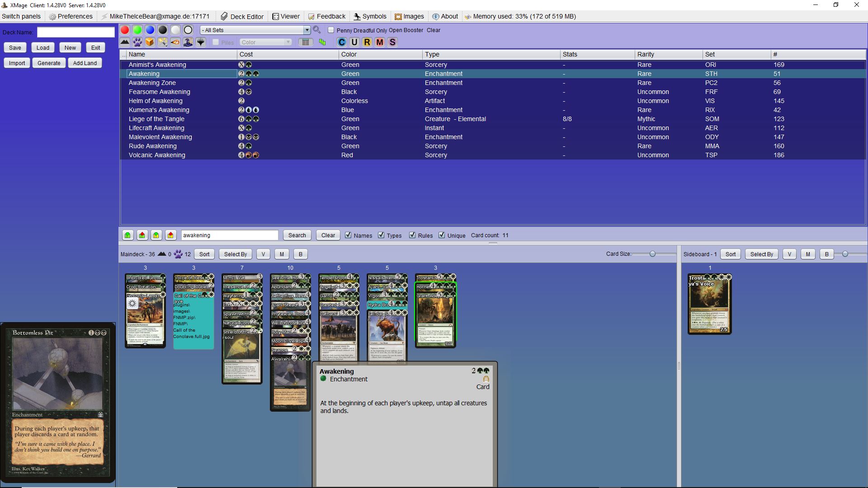Uncheck the Unique checkbox
Image resolution: width=868 pixels, height=488 pixels.
point(442,235)
